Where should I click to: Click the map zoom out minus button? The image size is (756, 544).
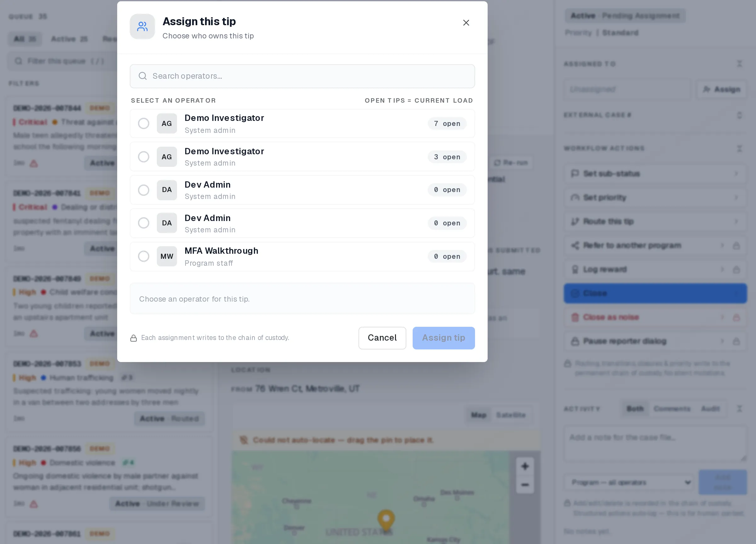[525, 485]
